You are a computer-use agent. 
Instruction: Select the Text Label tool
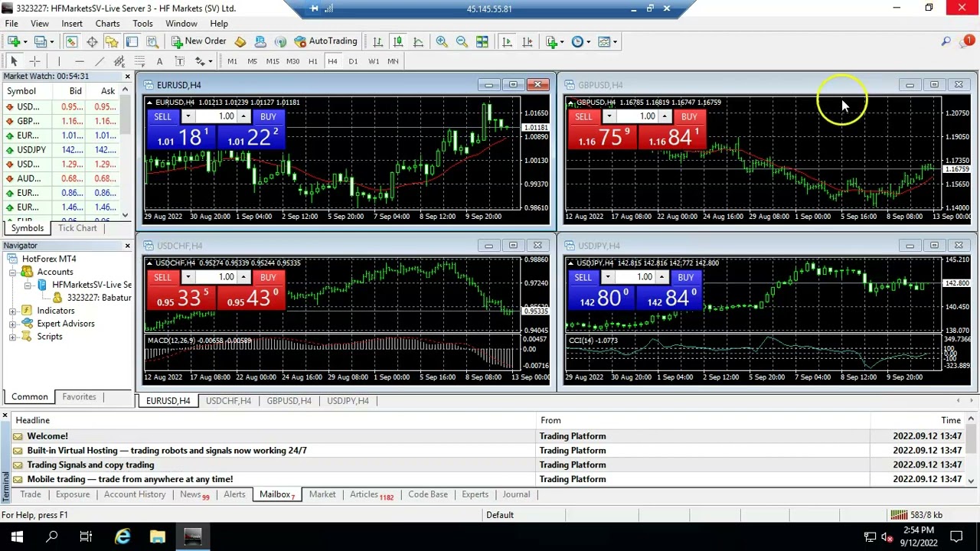coord(179,61)
